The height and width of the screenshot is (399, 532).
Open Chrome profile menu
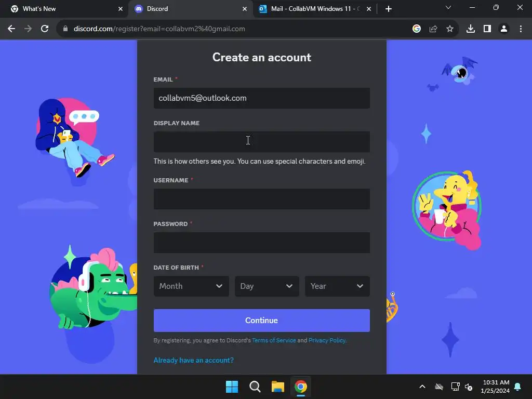click(x=504, y=29)
